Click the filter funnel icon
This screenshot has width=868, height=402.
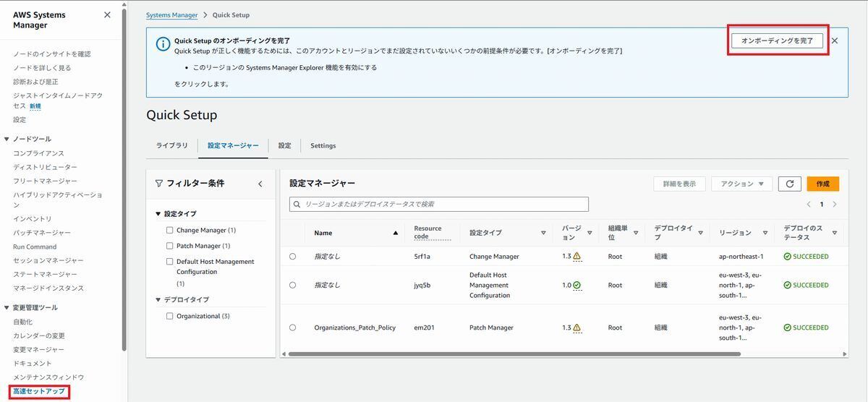coord(159,184)
